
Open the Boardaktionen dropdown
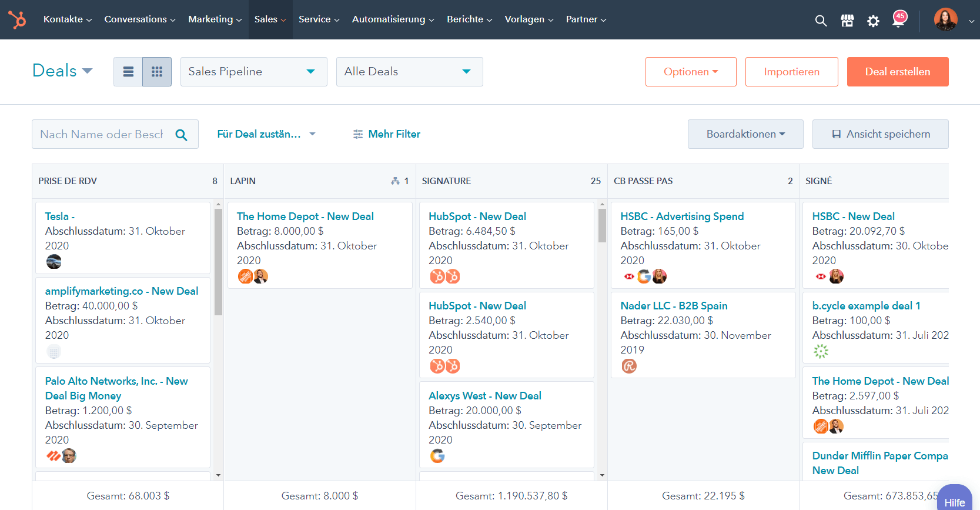point(745,134)
